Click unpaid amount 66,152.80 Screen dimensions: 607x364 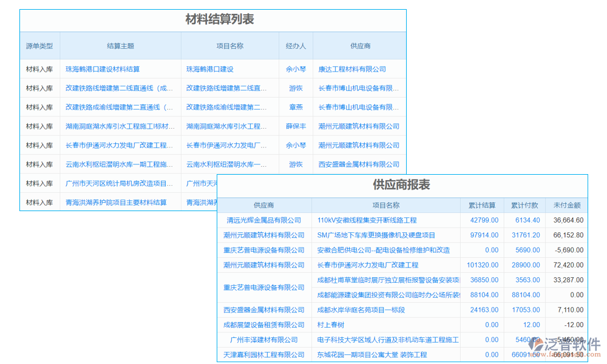click(569, 235)
